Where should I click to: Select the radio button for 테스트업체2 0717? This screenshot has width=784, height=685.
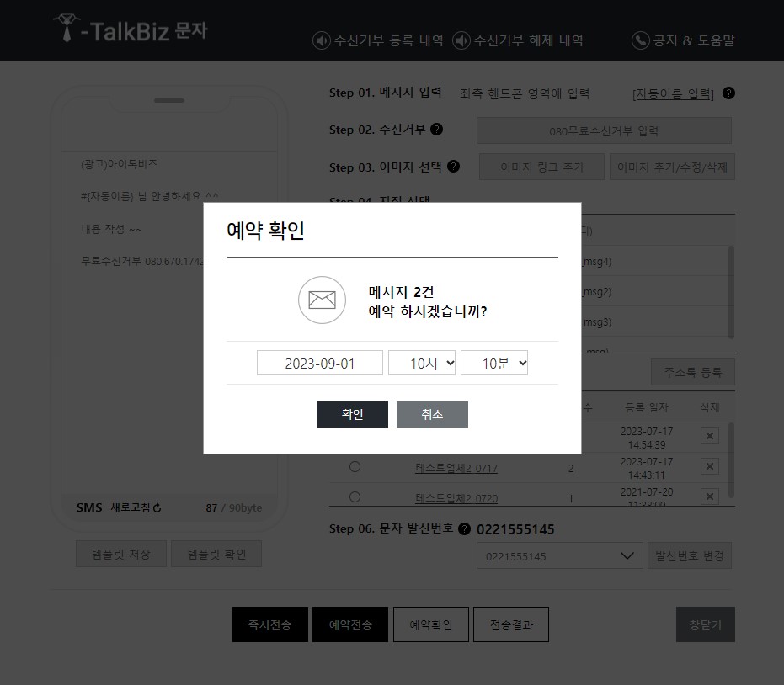pos(355,466)
